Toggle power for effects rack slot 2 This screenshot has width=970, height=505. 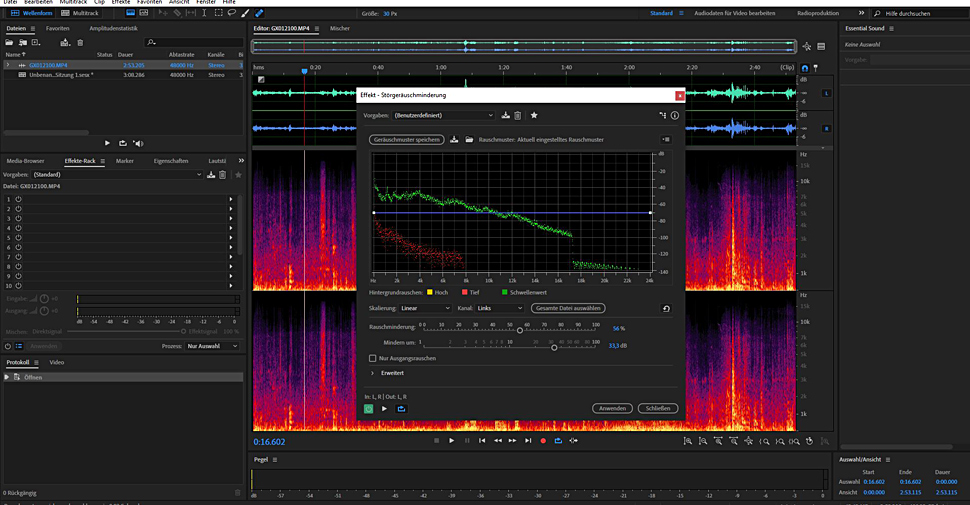coord(19,209)
